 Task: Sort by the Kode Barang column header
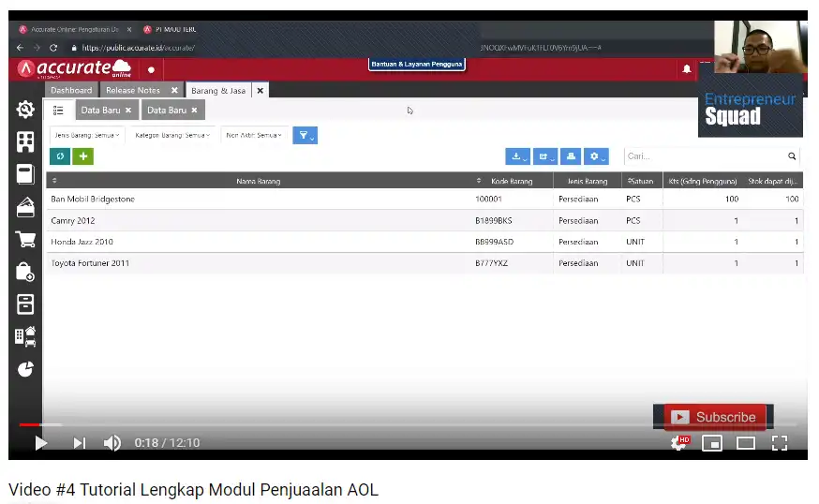pos(512,181)
